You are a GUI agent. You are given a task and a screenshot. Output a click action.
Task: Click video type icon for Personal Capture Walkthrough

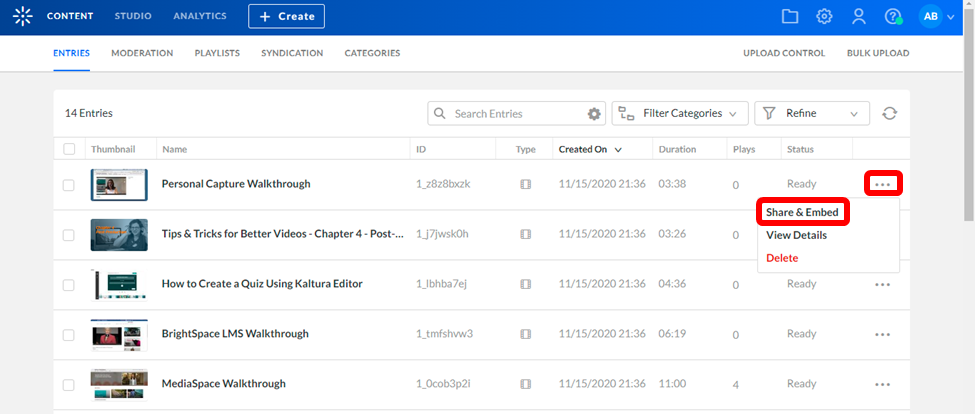525,184
